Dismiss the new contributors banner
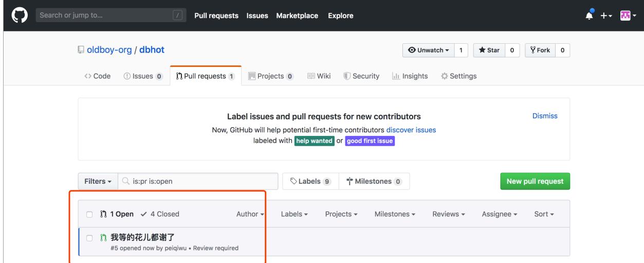 click(x=545, y=116)
